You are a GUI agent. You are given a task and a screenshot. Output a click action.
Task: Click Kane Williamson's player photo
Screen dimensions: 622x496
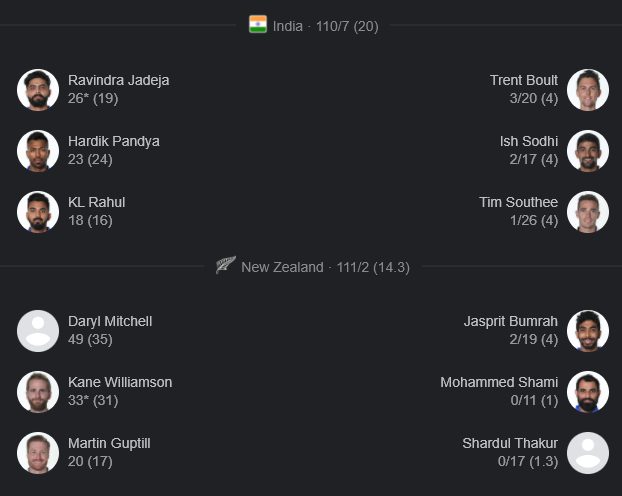tap(38, 392)
